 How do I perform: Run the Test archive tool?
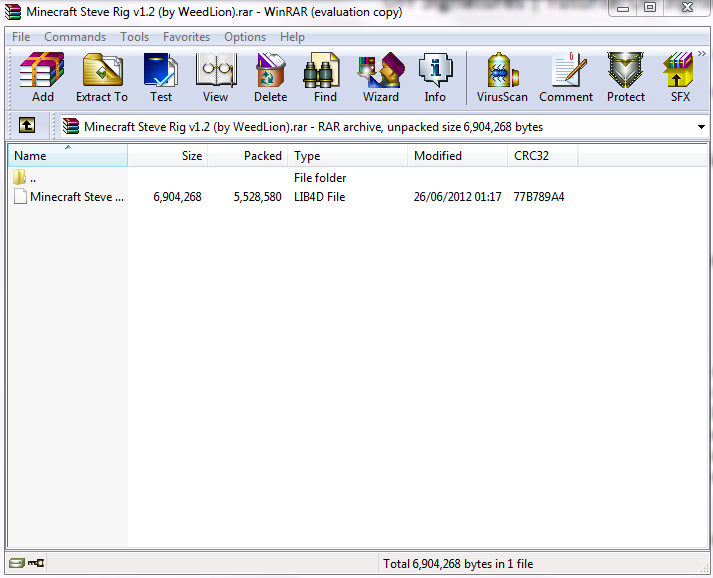point(161,77)
